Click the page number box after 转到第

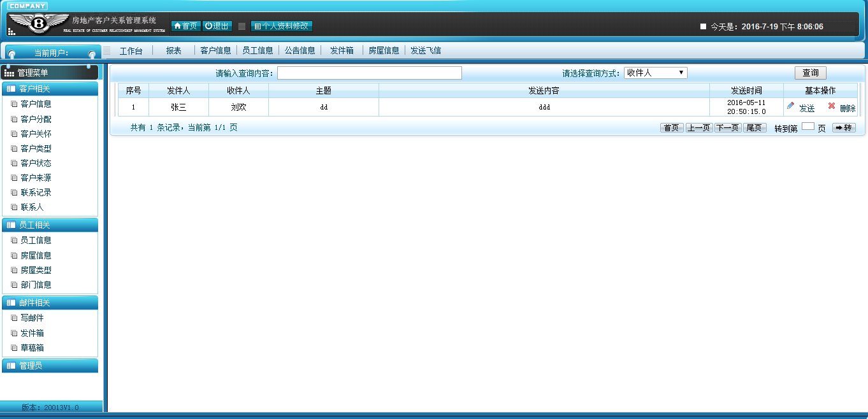tap(807, 127)
